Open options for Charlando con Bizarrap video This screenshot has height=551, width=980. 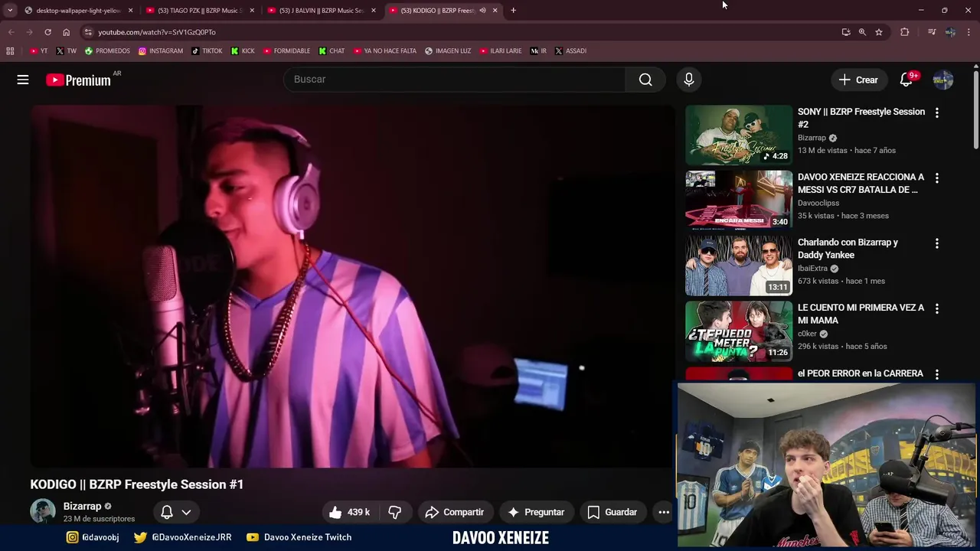coord(936,243)
